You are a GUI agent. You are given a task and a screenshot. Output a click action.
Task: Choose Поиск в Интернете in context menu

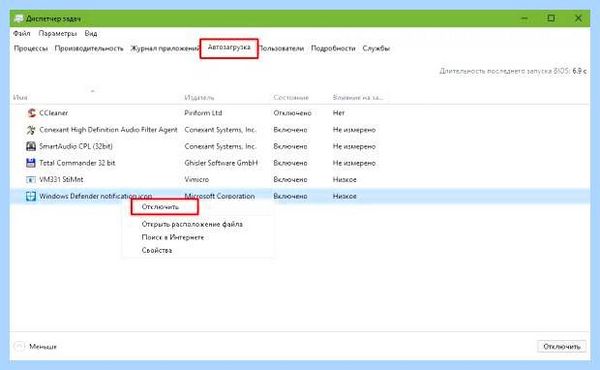pos(173,237)
